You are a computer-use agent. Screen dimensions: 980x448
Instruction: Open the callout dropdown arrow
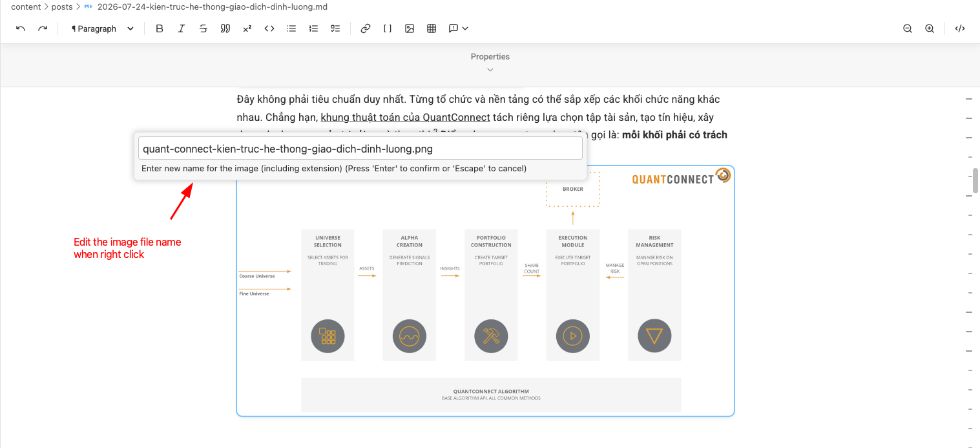point(465,28)
